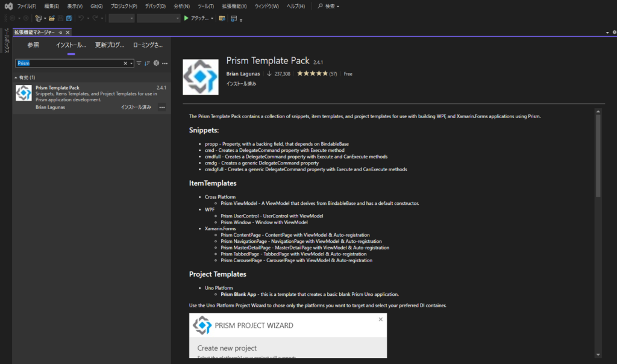
Task: Click the Navigate Forward toolbar arrow
Action: [26, 18]
